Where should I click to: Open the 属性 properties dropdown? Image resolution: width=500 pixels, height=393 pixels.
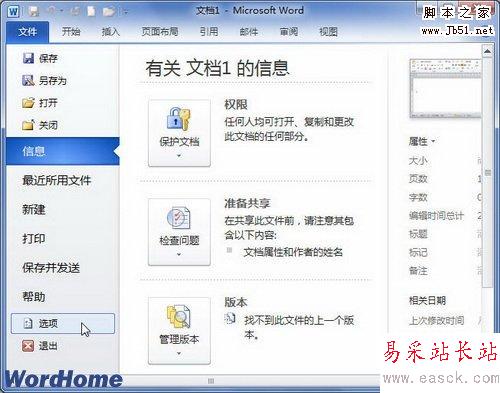422,141
